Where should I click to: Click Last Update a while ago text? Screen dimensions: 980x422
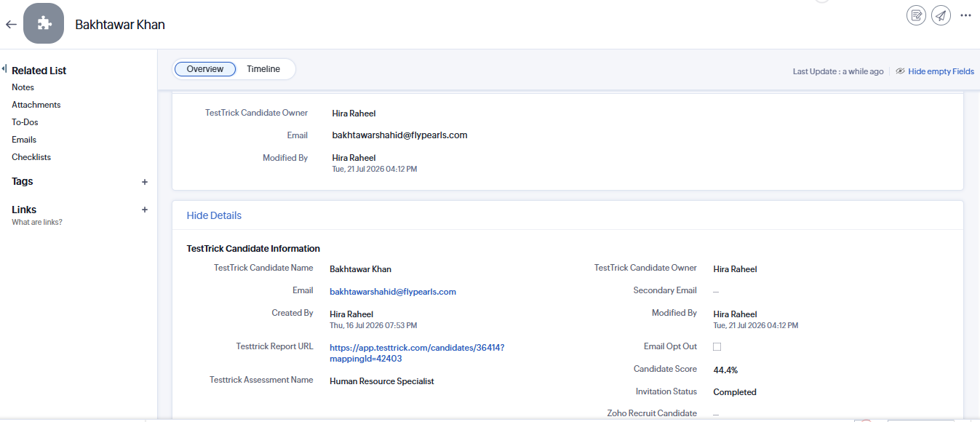point(838,71)
